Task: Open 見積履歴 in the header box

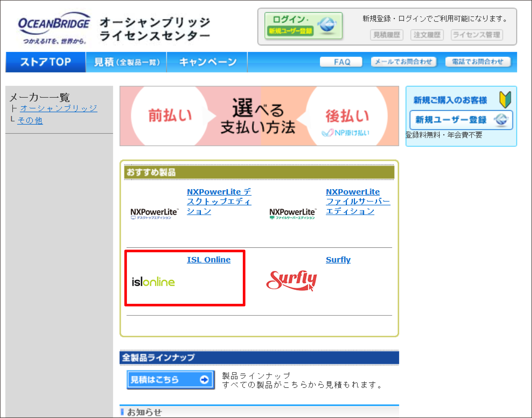Action: [x=387, y=35]
